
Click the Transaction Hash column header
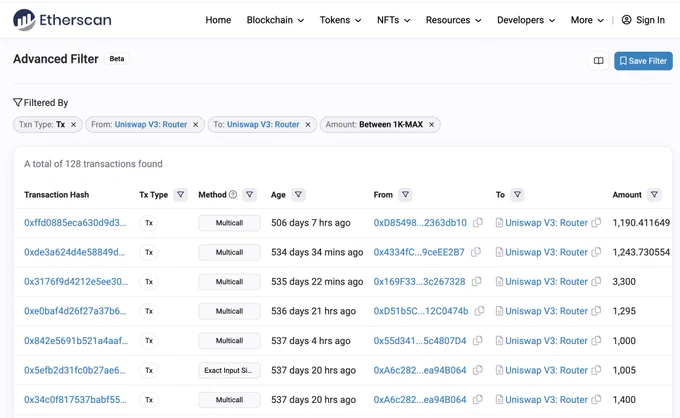56,195
